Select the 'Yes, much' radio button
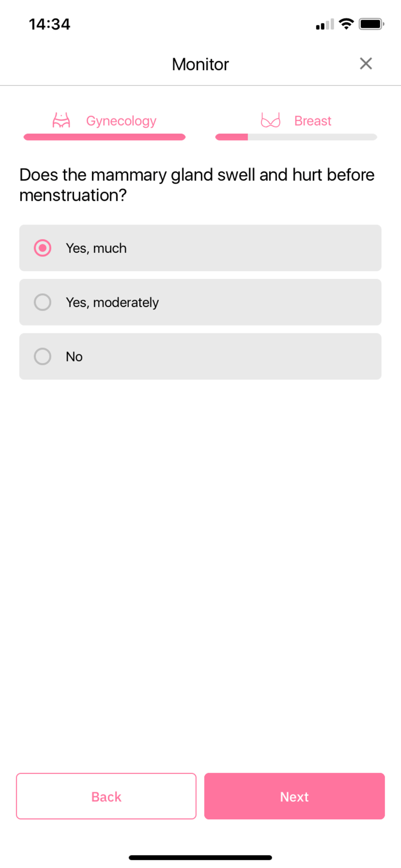The image size is (401, 868). [x=43, y=248]
